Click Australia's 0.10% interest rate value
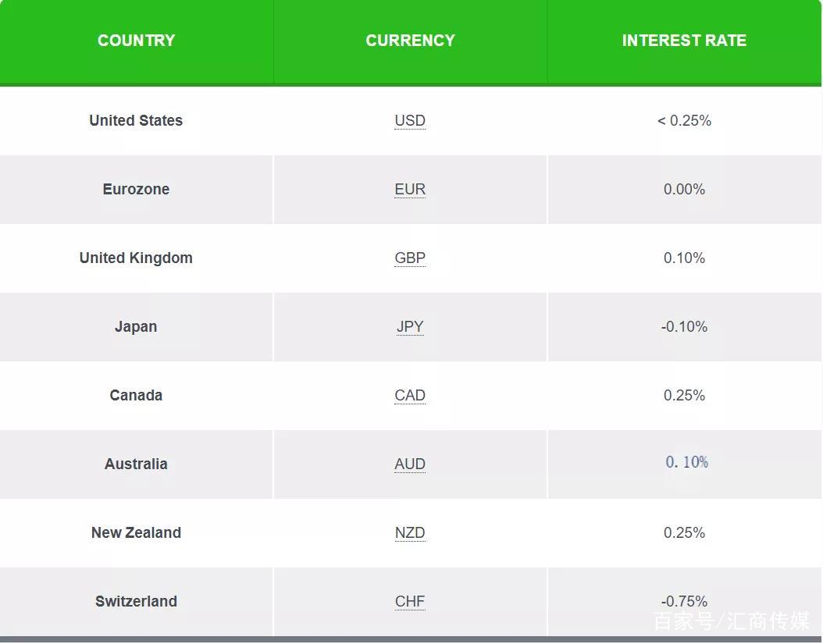Viewport: 823px width, 644px height. pos(686,462)
